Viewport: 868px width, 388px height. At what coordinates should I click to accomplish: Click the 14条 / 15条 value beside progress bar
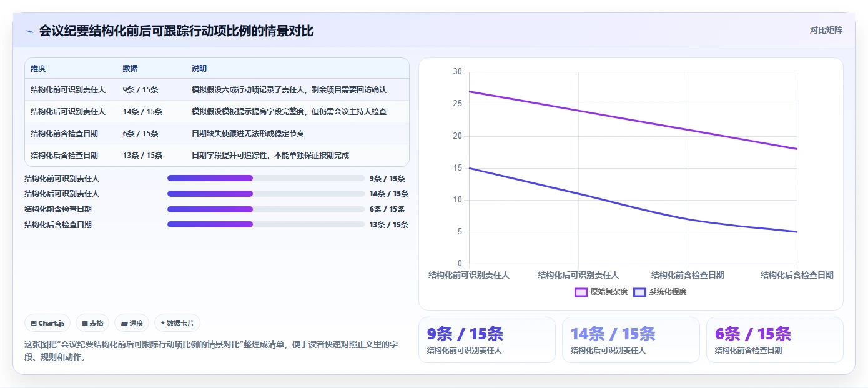tap(389, 194)
